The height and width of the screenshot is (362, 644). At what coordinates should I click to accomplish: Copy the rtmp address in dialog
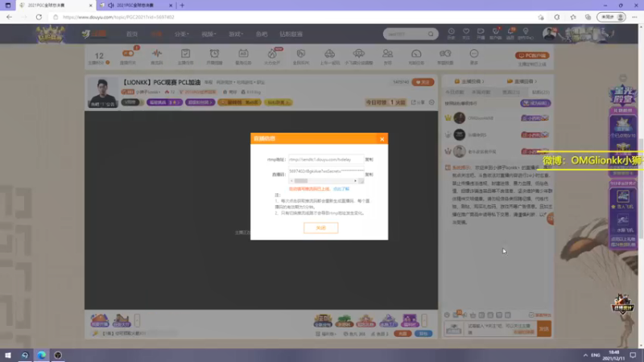coord(369,159)
